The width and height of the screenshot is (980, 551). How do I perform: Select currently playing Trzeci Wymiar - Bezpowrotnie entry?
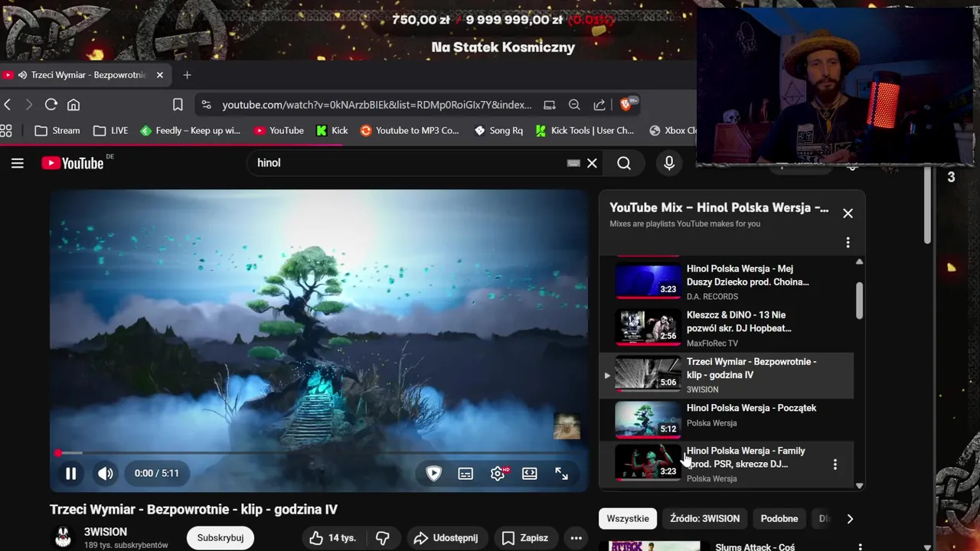tap(726, 375)
